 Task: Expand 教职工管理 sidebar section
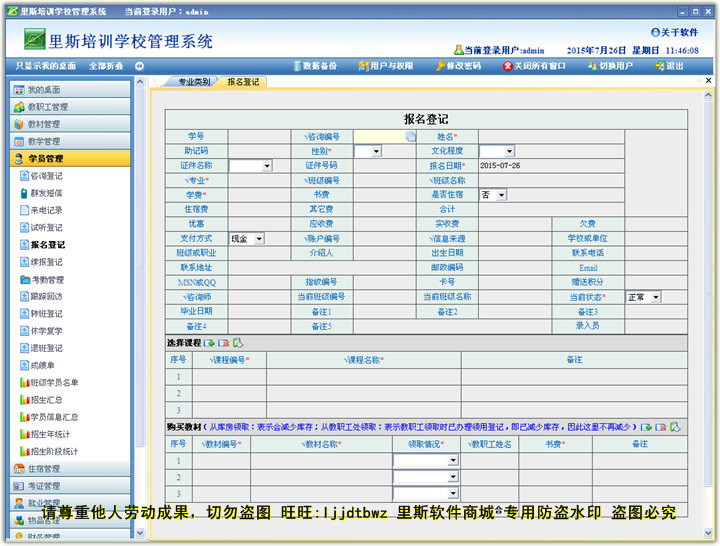[x=70, y=107]
